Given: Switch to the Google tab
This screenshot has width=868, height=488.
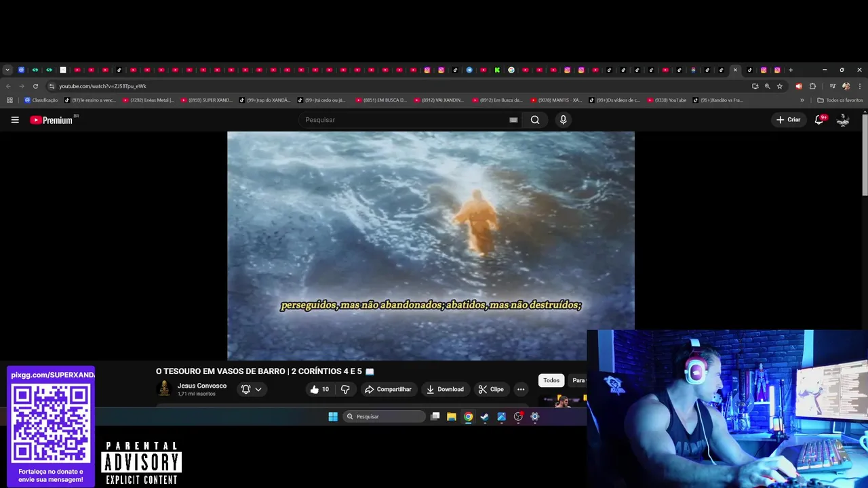Looking at the screenshot, I should point(511,70).
